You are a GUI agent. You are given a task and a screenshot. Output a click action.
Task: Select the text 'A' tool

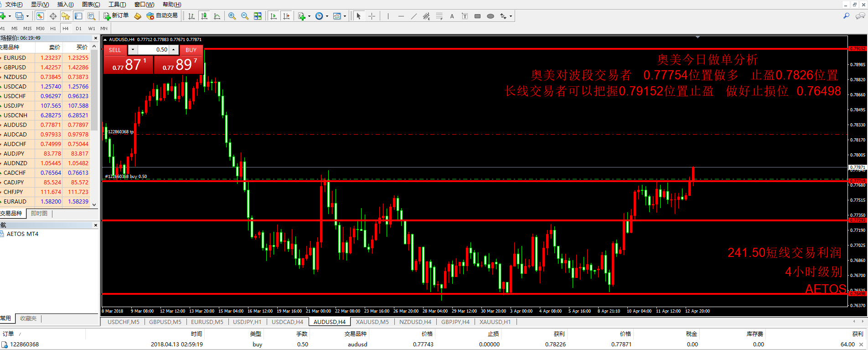(452, 16)
